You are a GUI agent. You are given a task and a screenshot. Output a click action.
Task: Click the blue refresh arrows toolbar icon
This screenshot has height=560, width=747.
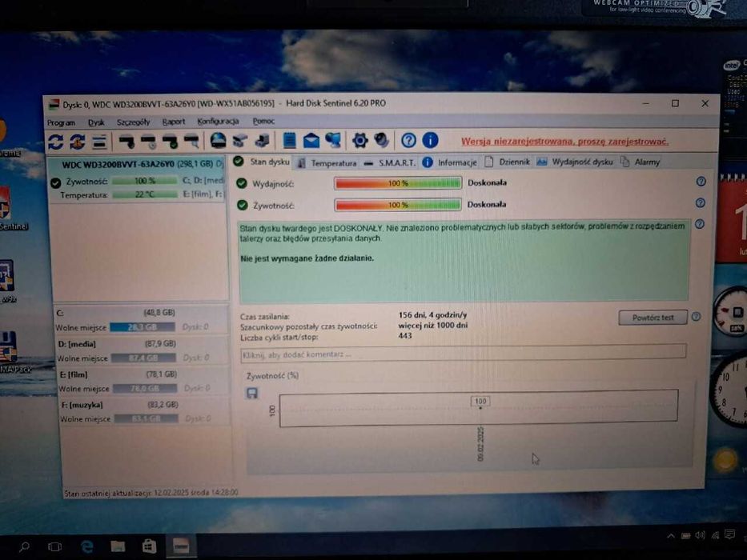56,142
